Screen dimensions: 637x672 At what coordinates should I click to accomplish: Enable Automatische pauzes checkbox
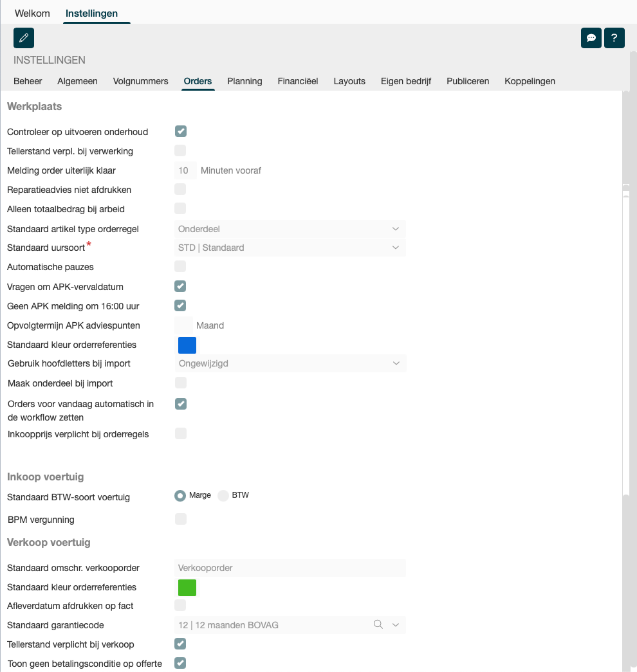(181, 266)
